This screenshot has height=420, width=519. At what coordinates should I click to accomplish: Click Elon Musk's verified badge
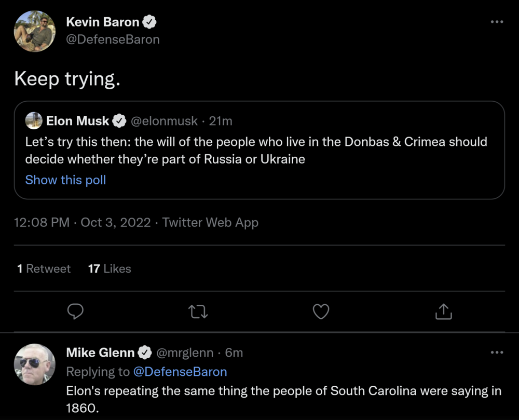(119, 121)
